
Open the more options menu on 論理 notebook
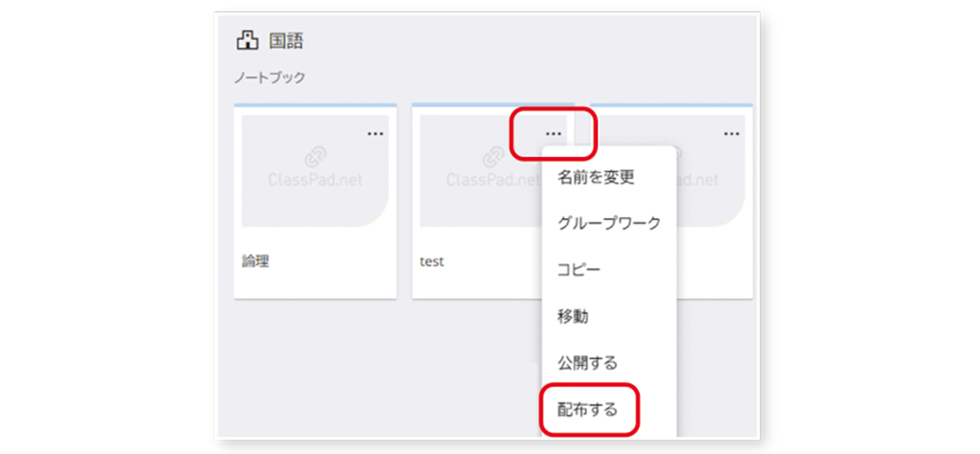[375, 133]
